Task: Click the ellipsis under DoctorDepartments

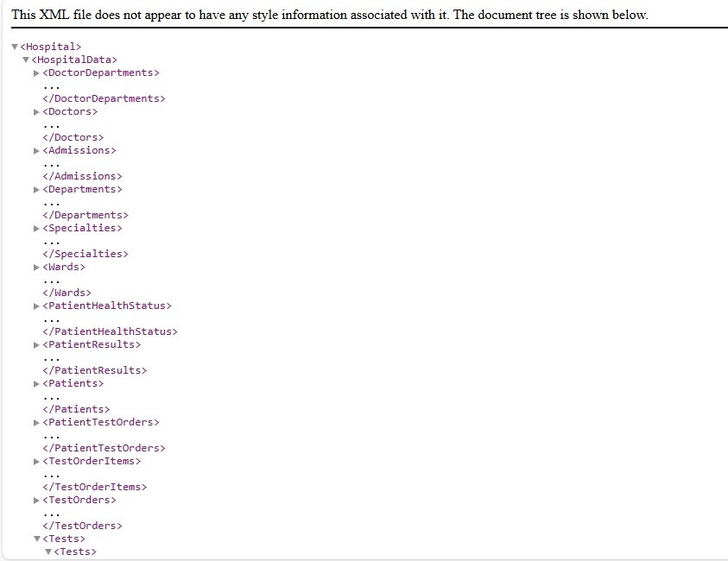Action: 51,87
